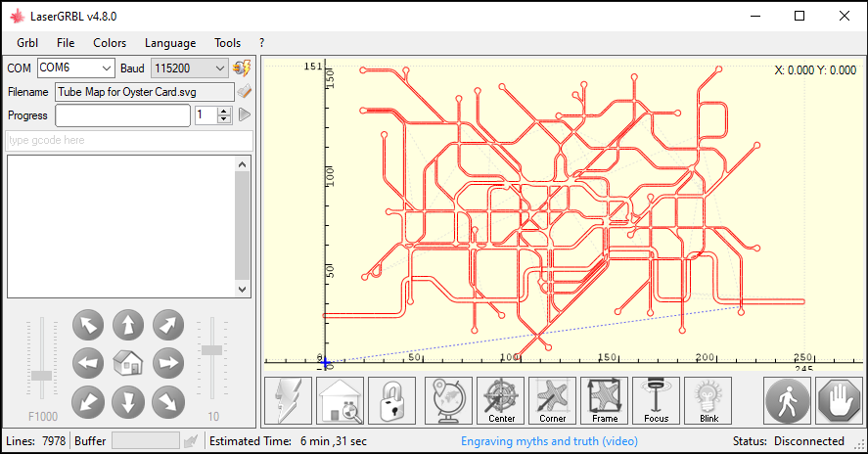Click the Focus custom button
This screenshot has width=868, height=454.
pyautogui.click(x=656, y=401)
